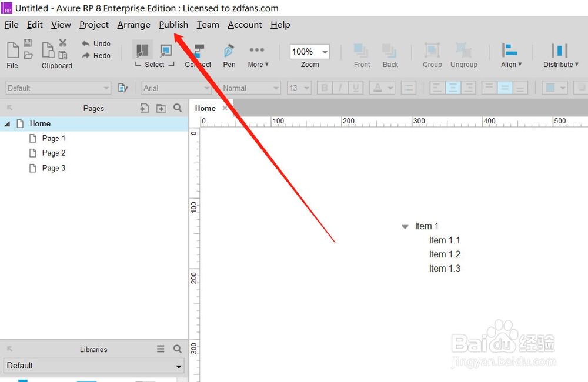The width and height of the screenshot is (588, 382).
Task: Close the Home canvas tab
Action: pos(225,108)
